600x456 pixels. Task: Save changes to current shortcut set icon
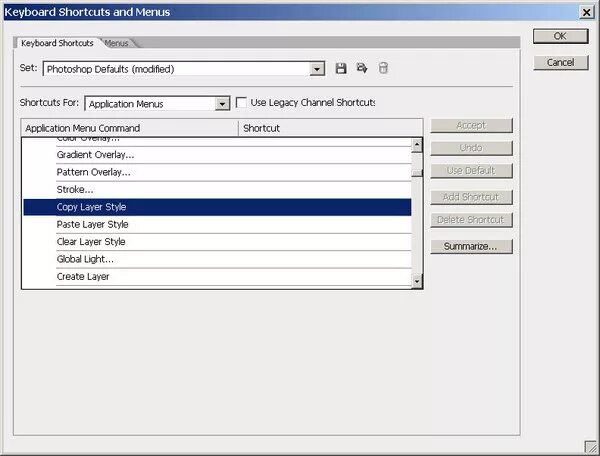click(341, 68)
